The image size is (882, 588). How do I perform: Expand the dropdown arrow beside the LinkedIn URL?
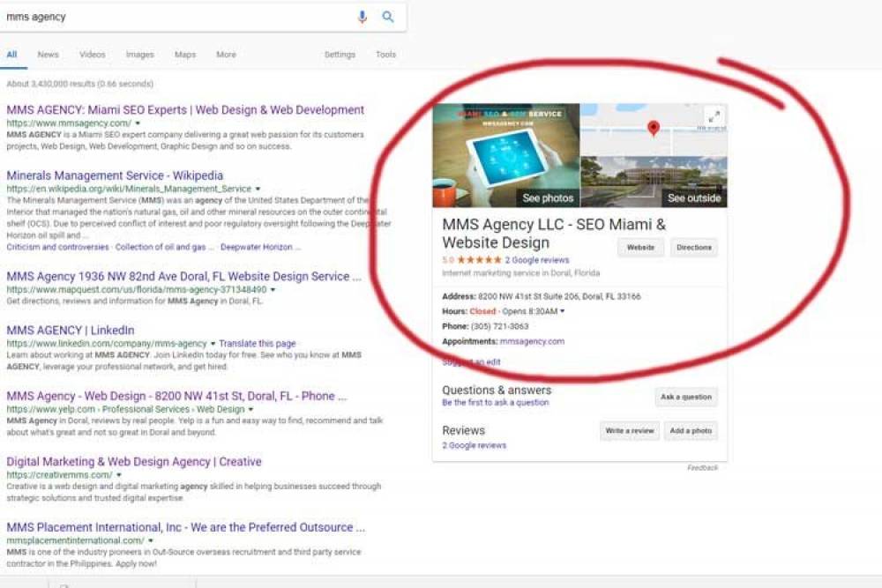tap(213, 344)
